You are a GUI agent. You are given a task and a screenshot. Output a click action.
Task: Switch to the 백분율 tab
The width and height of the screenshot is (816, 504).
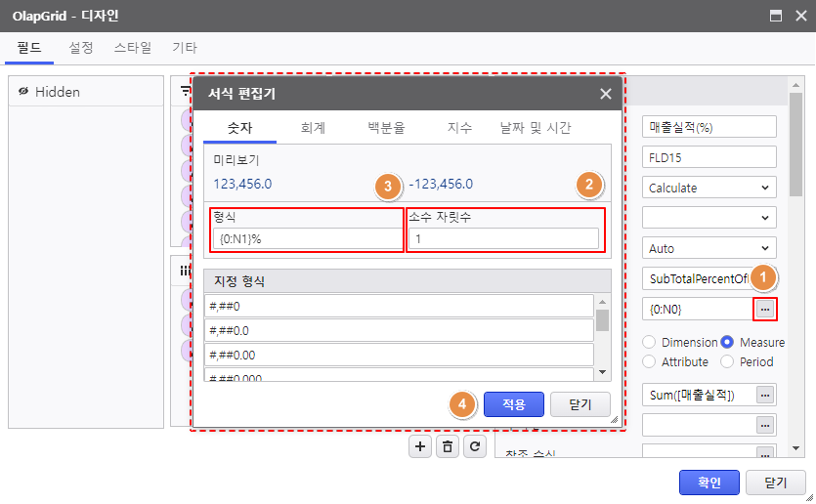386,128
